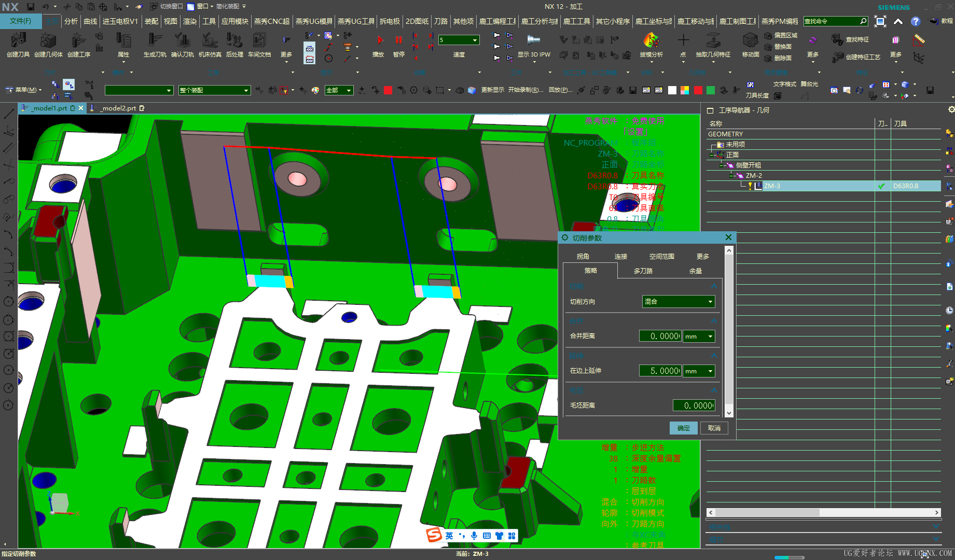
Task: Click the full screen toggle icon
Action: [x=880, y=21]
